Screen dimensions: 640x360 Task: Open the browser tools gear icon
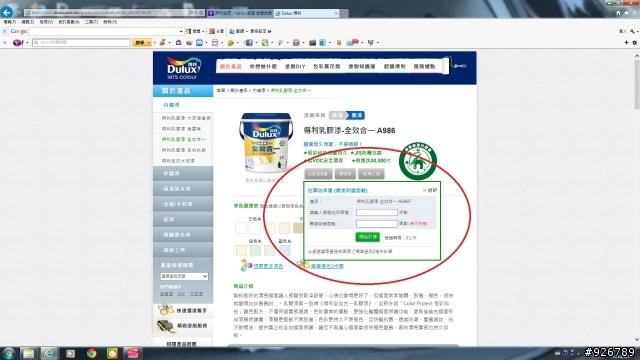point(635,13)
